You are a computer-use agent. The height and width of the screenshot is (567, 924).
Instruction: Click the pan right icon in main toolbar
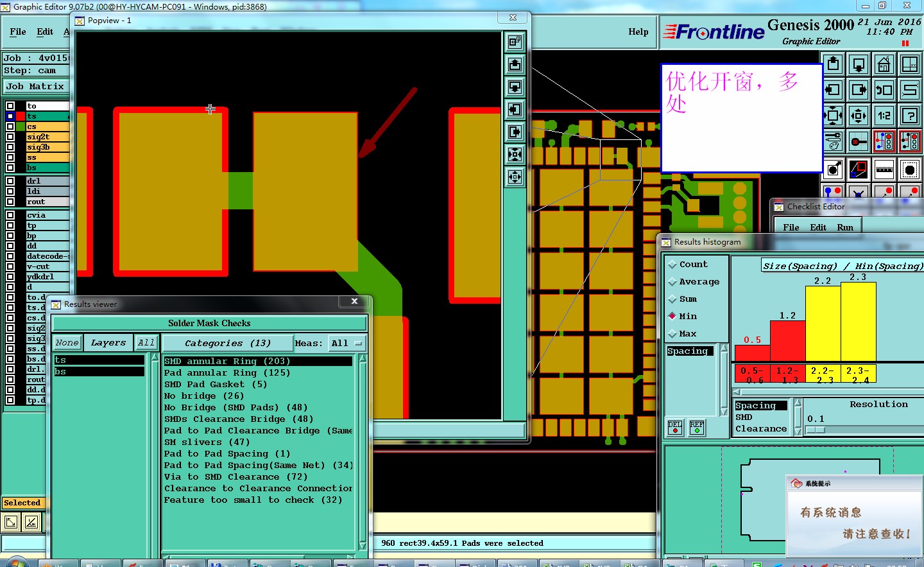pos(859,90)
